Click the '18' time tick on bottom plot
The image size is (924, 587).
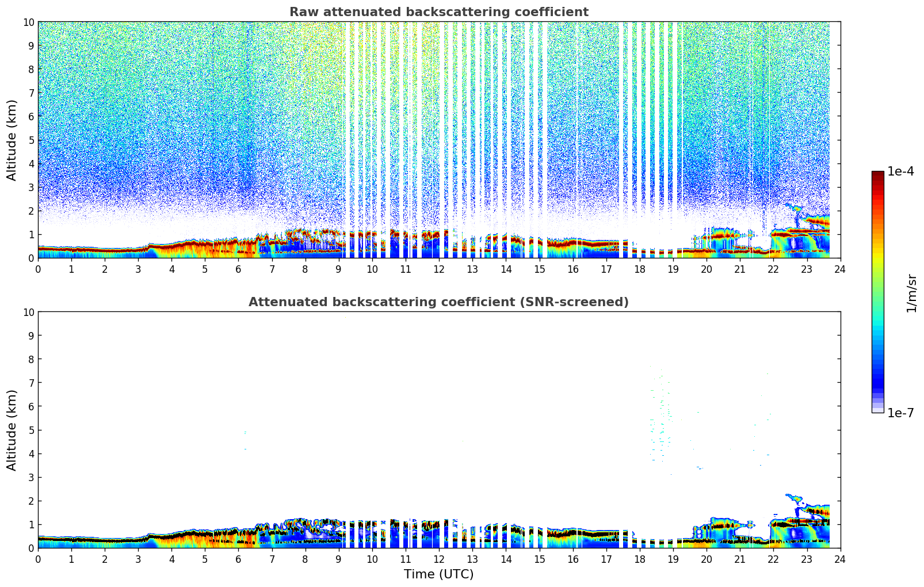[640, 559]
